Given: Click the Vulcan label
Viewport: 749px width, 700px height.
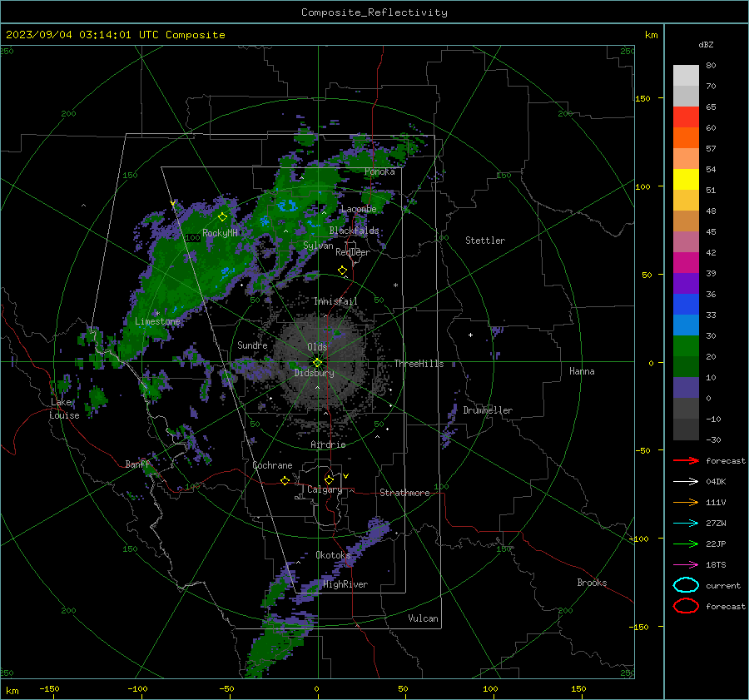Looking at the screenshot, I should tap(423, 618).
